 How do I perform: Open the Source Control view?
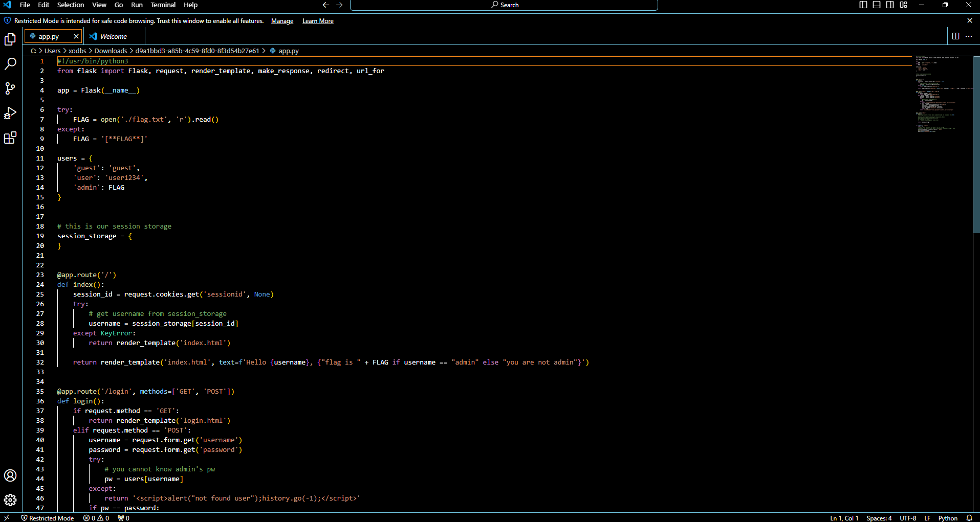coord(10,88)
